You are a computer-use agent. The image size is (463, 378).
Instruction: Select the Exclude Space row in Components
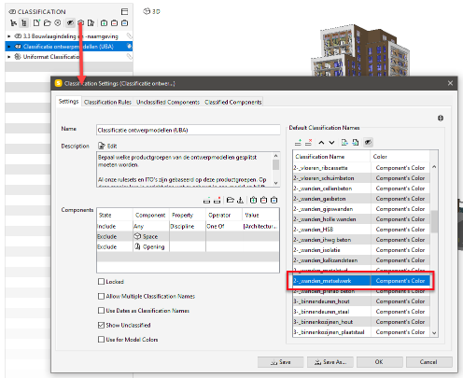tap(188, 236)
